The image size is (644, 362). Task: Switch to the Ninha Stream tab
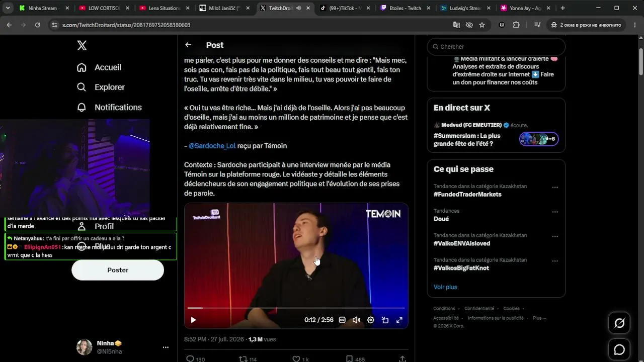tap(43, 8)
